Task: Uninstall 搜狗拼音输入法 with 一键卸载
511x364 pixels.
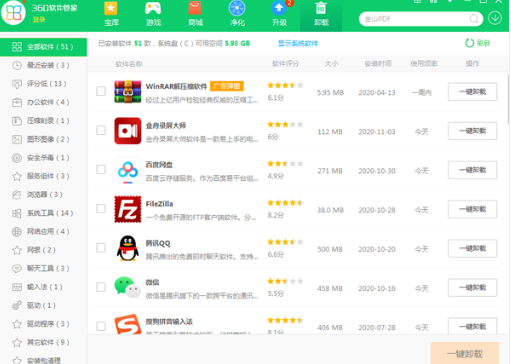Action: (x=472, y=326)
